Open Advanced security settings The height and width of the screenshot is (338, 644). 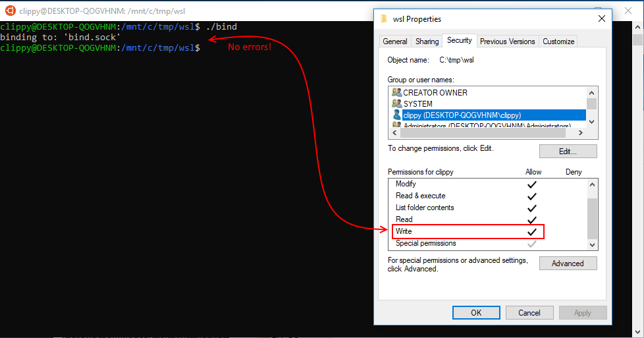(x=568, y=264)
